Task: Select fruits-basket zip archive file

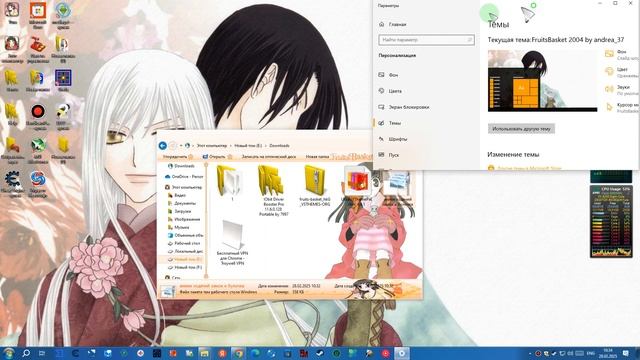Action: pyautogui.click(x=315, y=186)
